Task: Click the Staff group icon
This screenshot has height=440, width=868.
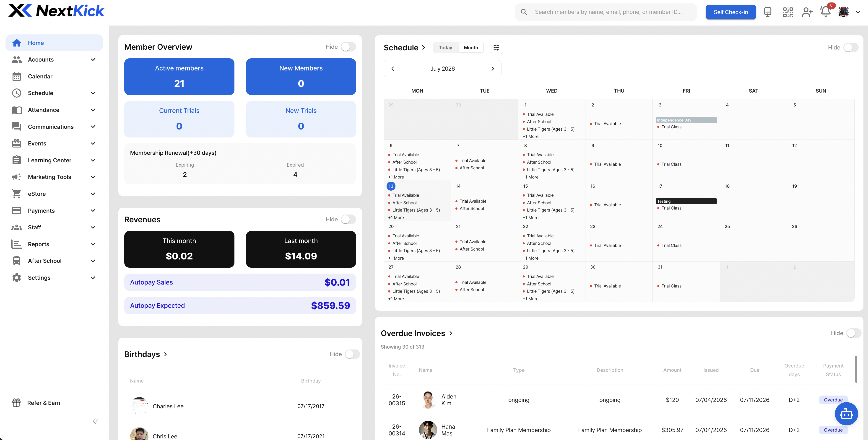Action: (x=16, y=228)
